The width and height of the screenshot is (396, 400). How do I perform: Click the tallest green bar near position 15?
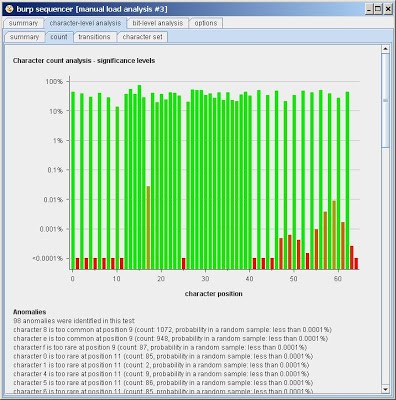pyautogui.click(x=139, y=177)
